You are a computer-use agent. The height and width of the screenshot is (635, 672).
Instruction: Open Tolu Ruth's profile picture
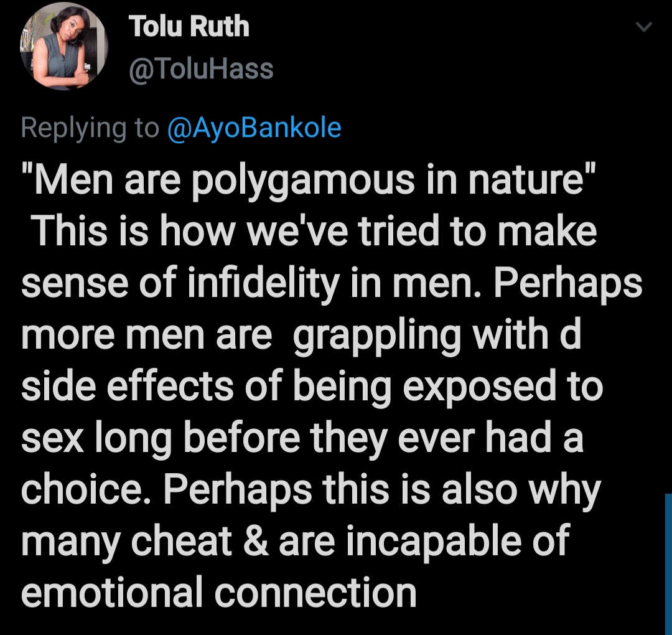point(64,46)
